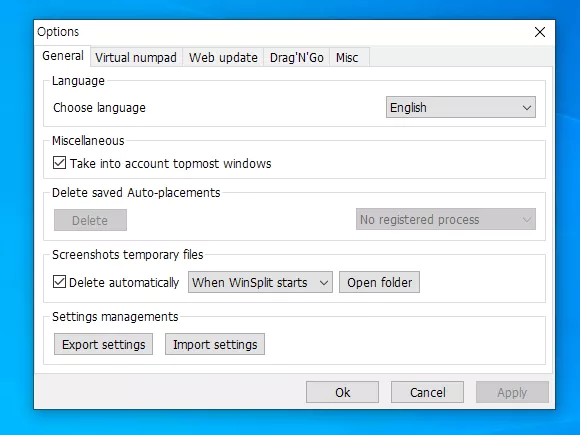Click the Miscellaneous group heading
The image size is (580, 435).
(88, 141)
